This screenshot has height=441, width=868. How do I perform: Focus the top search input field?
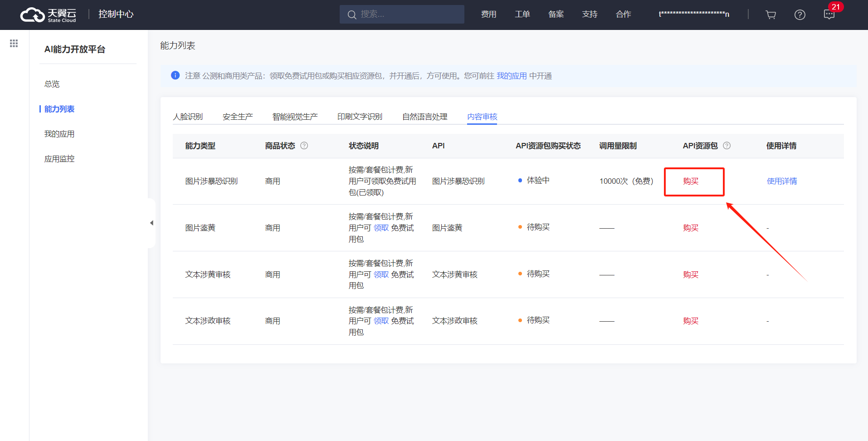[x=402, y=15]
